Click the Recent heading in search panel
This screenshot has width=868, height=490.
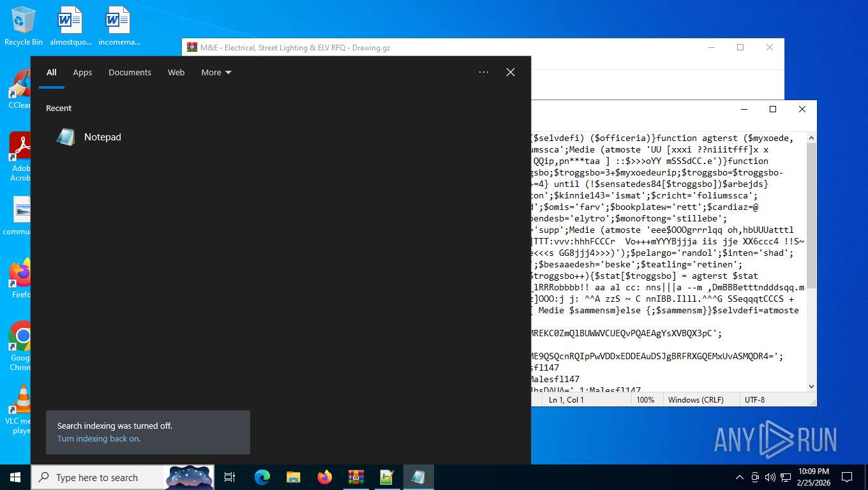point(59,108)
